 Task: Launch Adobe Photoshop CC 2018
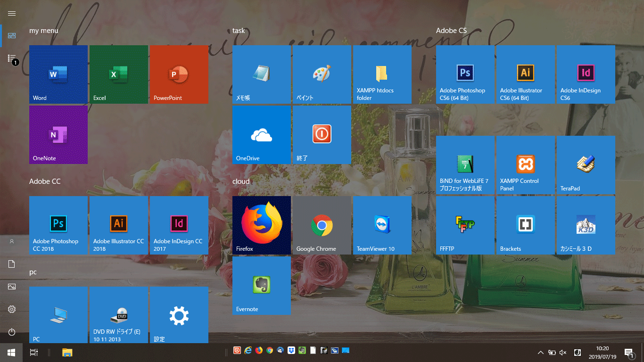58,225
